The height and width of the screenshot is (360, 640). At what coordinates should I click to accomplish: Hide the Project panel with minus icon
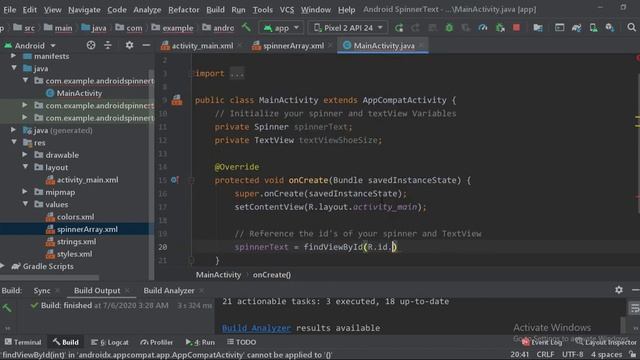point(146,45)
